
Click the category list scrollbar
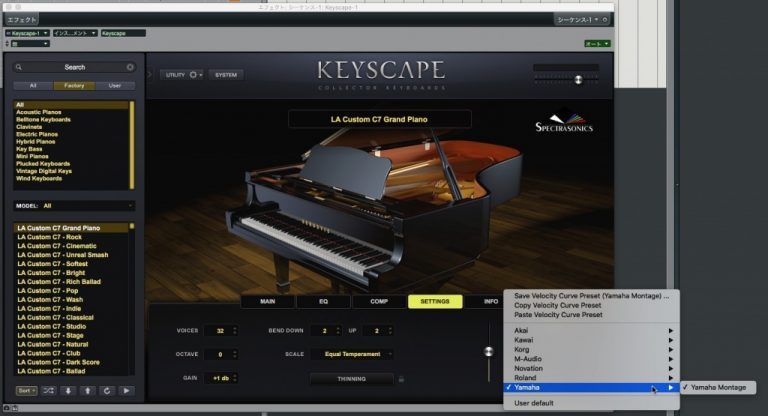(x=132, y=145)
